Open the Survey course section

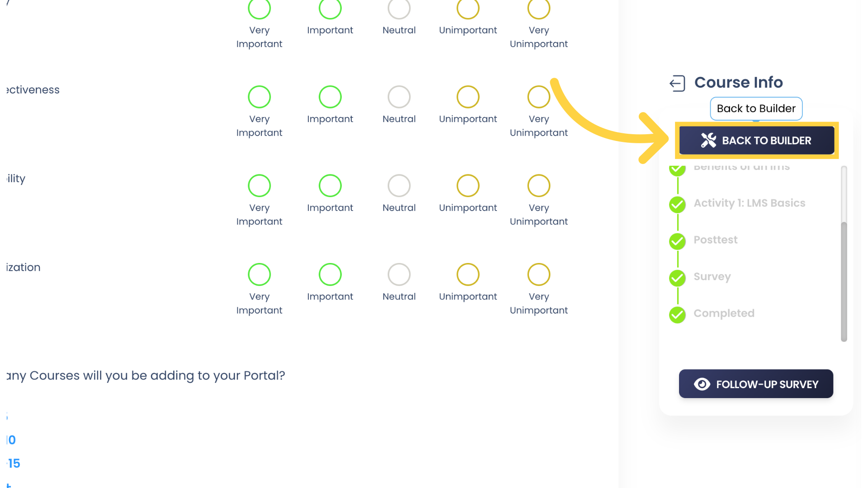pyautogui.click(x=712, y=277)
